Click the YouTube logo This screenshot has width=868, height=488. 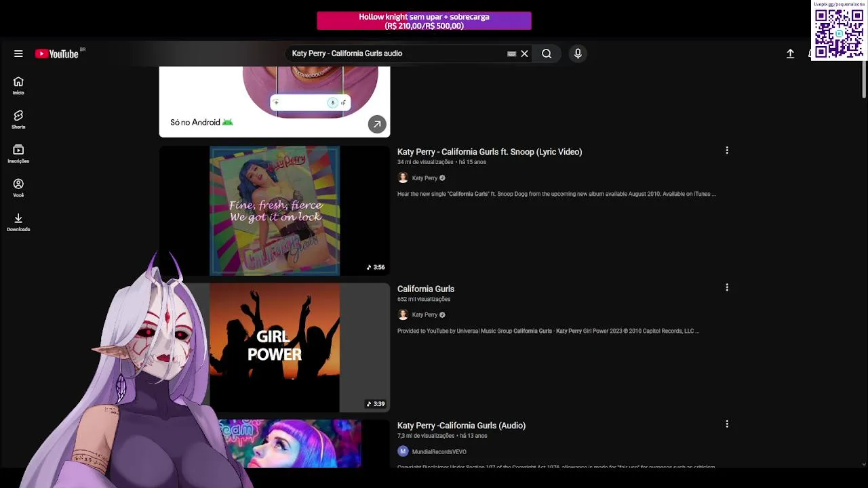click(57, 54)
